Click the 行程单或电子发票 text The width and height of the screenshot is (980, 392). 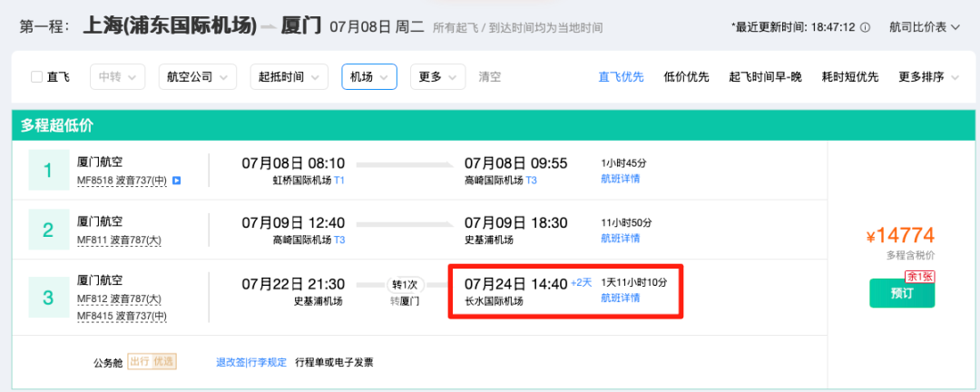point(334,362)
